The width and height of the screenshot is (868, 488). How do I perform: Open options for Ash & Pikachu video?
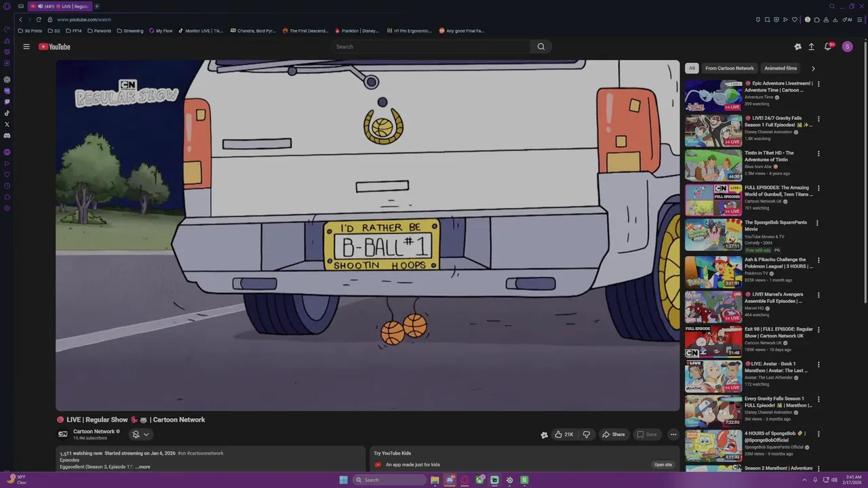pyautogui.click(x=818, y=260)
